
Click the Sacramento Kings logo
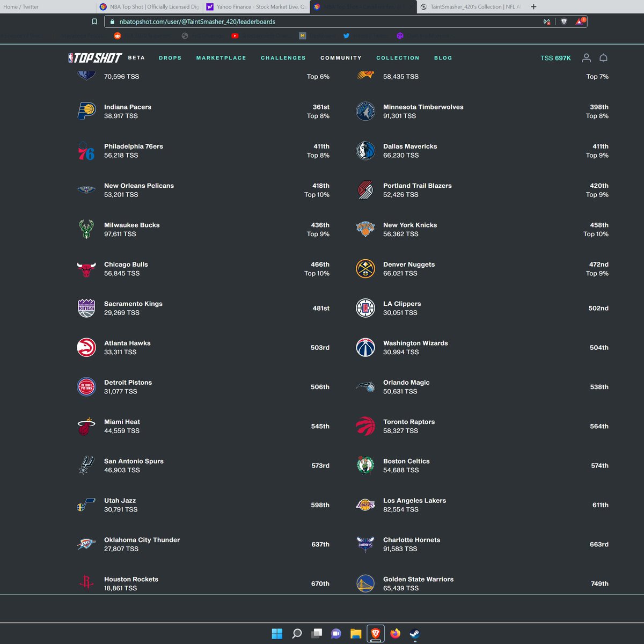coord(86,308)
